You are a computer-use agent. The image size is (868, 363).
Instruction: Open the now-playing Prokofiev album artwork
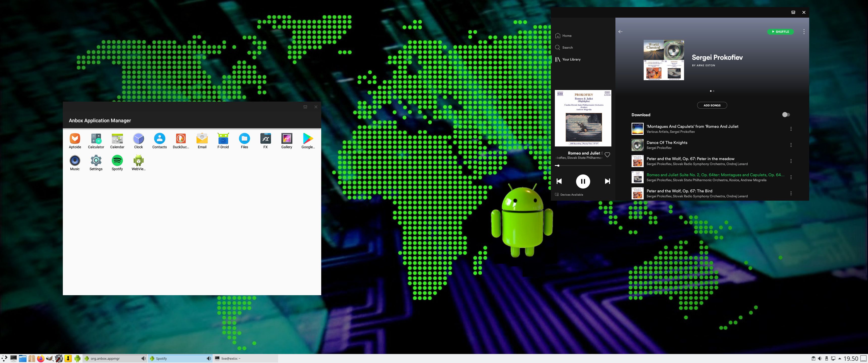[x=583, y=118]
